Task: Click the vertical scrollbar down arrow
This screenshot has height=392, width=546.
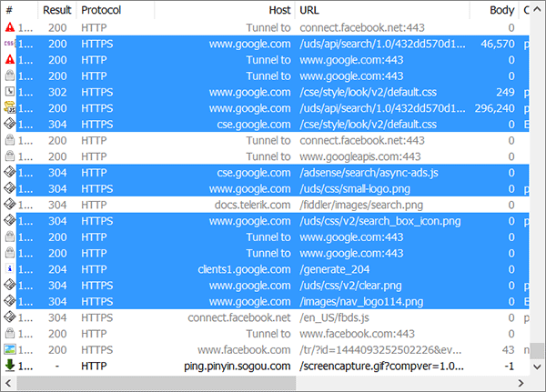Action: pos(537,367)
